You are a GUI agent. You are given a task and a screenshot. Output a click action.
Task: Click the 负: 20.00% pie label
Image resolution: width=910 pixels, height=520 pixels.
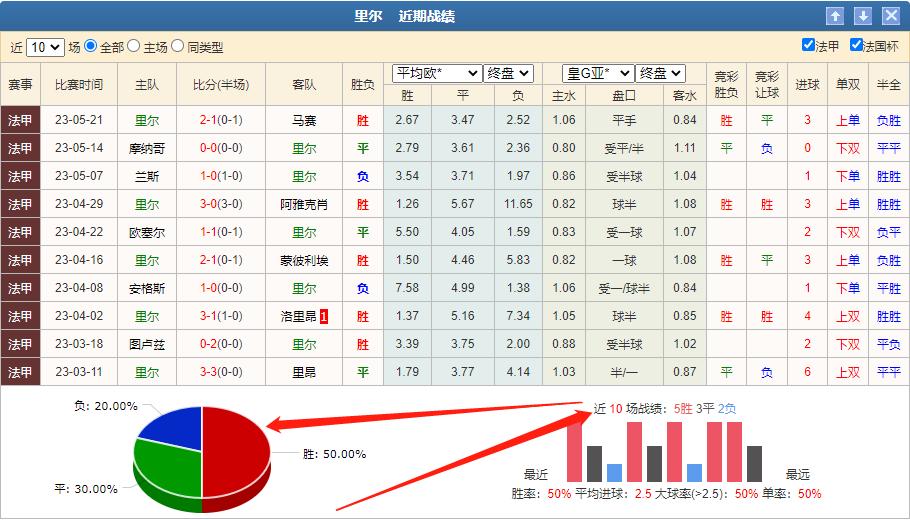coord(106,406)
